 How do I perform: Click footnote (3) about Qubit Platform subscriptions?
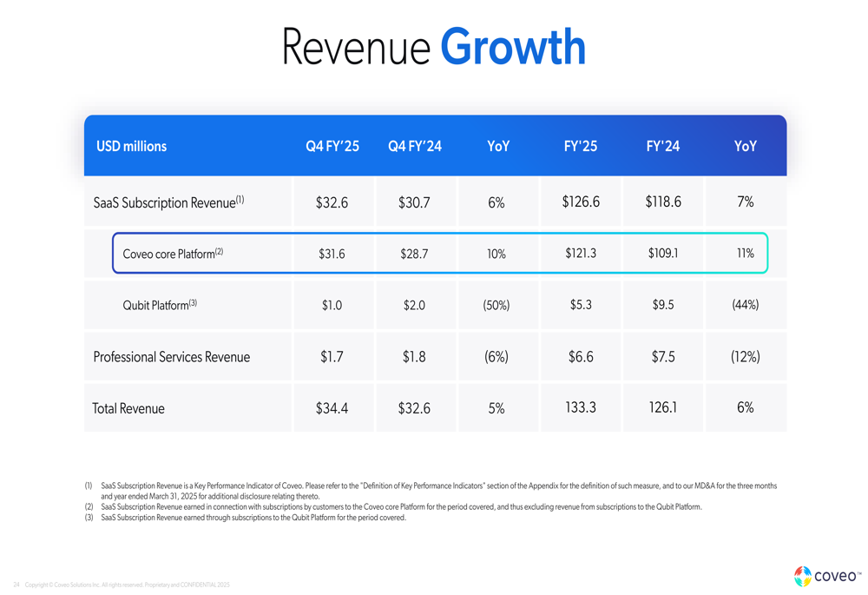point(246,518)
